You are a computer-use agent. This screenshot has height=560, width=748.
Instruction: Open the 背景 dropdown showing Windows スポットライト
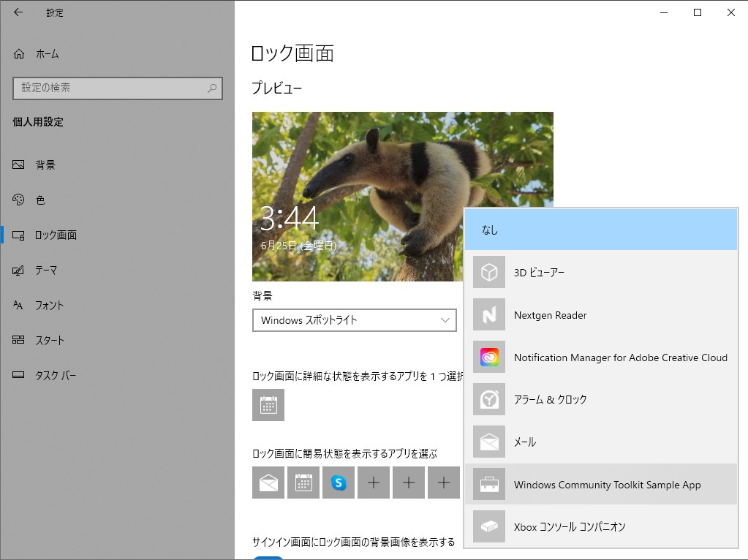355,320
